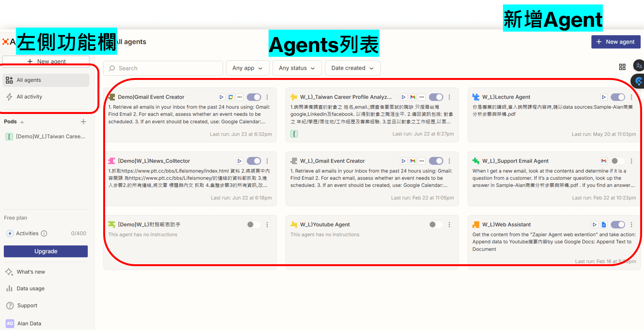Click the Upgrade button
Image resolution: width=644 pixels, height=330 pixels.
pyautogui.click(x=46, y=251)
